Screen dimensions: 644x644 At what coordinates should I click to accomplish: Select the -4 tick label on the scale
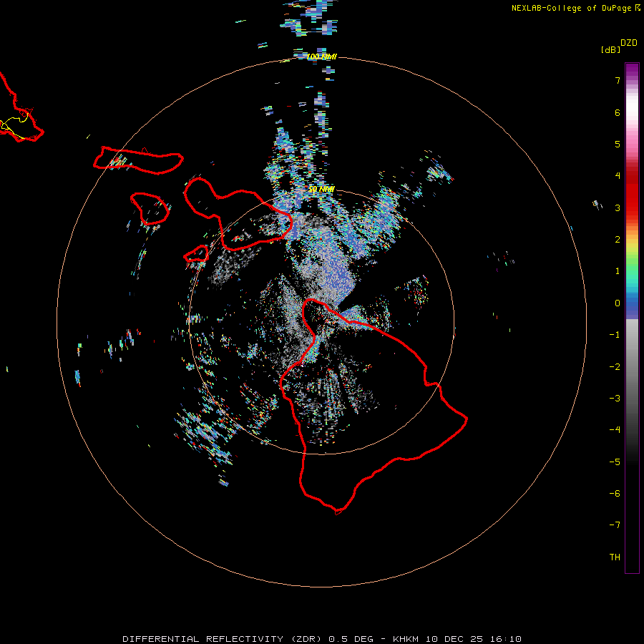[615, 430]
